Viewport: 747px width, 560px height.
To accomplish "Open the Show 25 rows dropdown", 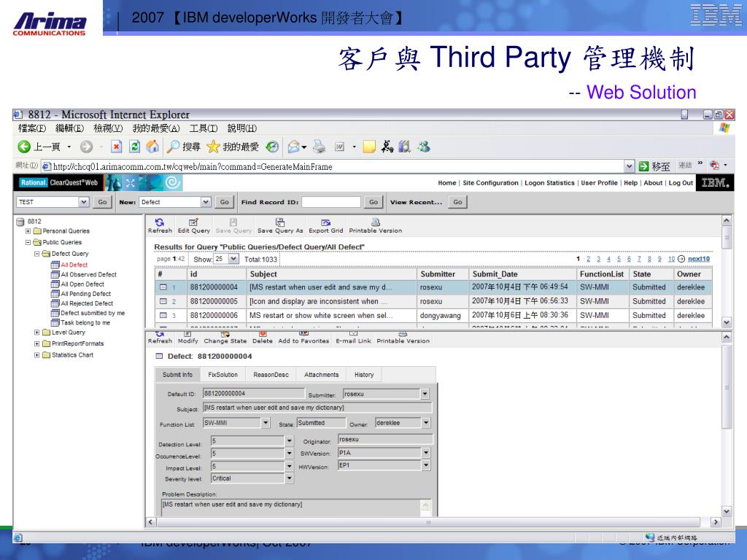I will [233, 259].
